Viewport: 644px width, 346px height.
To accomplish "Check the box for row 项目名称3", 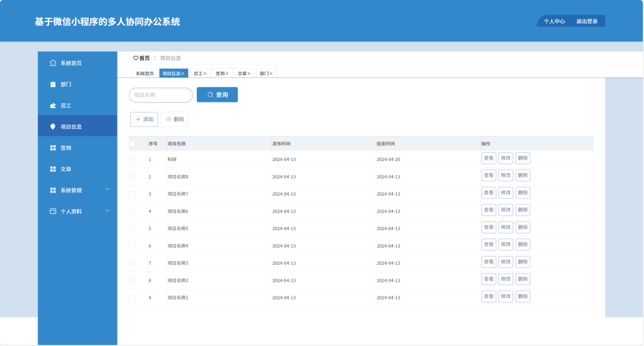I will 132,263.
